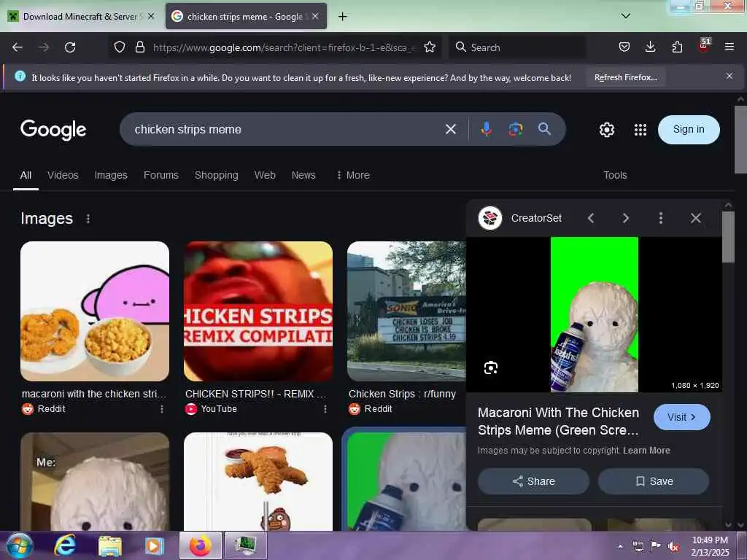Open the macaroni with chicken strips thumbnail

[95, 311]
